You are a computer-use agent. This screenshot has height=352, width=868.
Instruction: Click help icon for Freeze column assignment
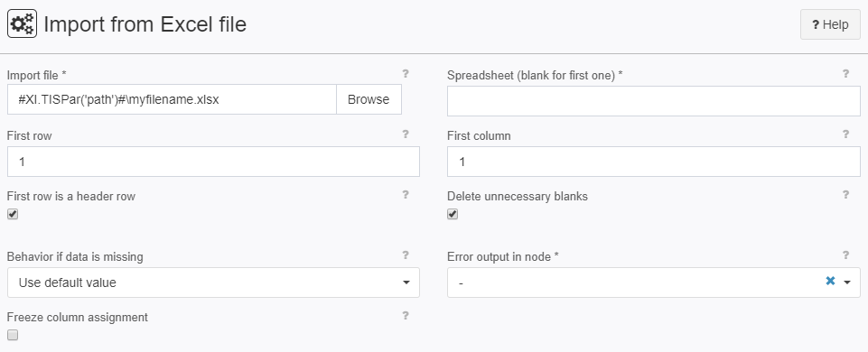(406, 316)
